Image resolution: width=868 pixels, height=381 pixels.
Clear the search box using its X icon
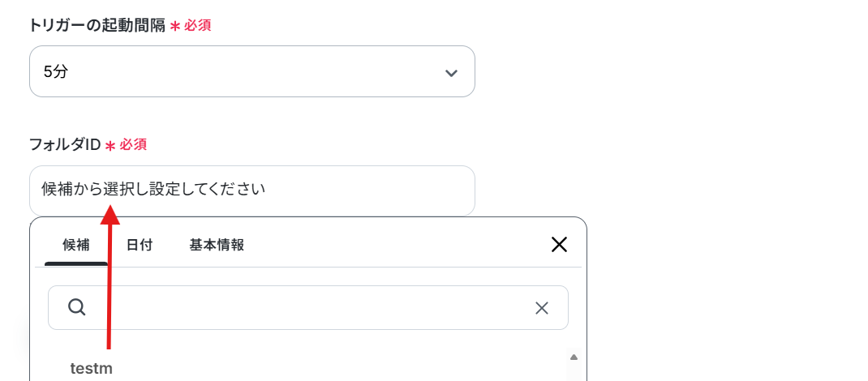coord(541,308)
